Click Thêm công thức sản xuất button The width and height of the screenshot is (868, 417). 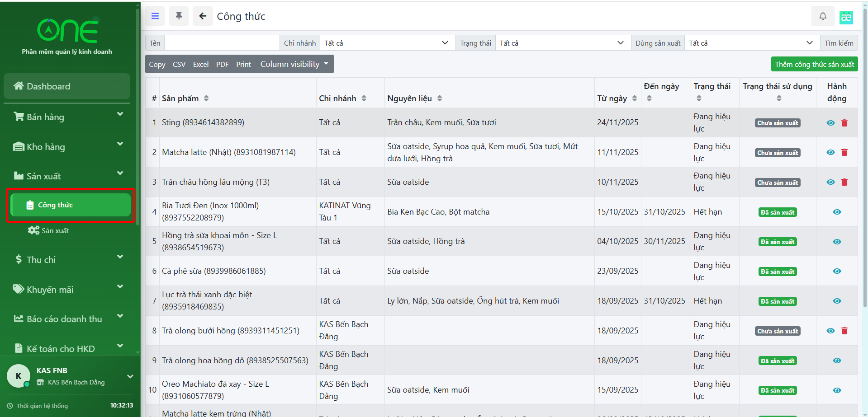[x=814, y=64]
